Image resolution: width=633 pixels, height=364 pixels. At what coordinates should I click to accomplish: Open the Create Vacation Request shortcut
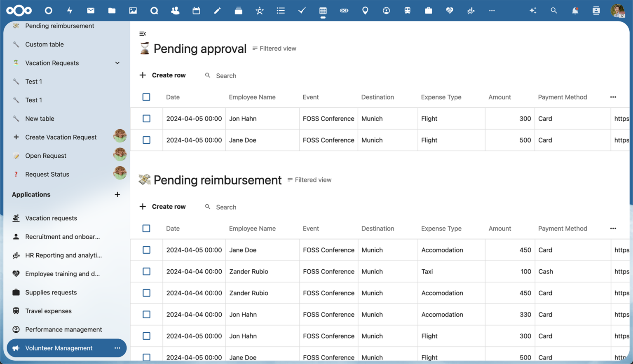(61, 137)
